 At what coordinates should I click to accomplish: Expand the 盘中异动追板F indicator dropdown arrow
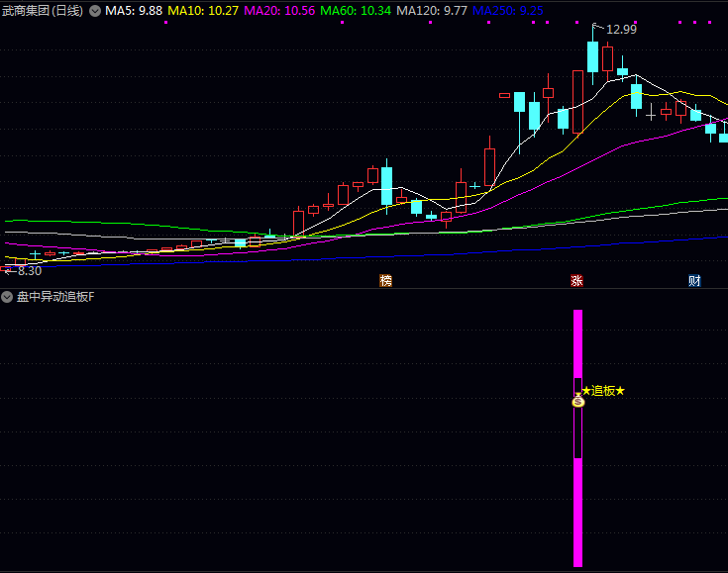click(x=8, y=297)
